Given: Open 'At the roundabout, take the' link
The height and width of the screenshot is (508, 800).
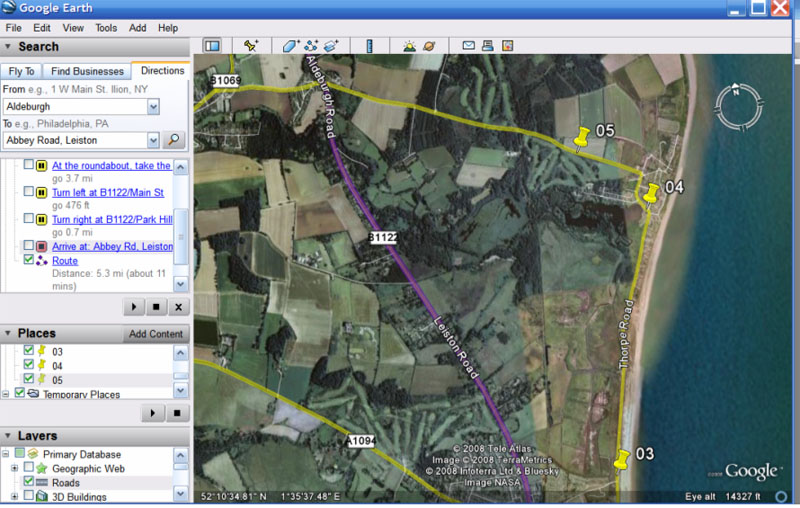Looking at the screenshot, I should [111, 166].
